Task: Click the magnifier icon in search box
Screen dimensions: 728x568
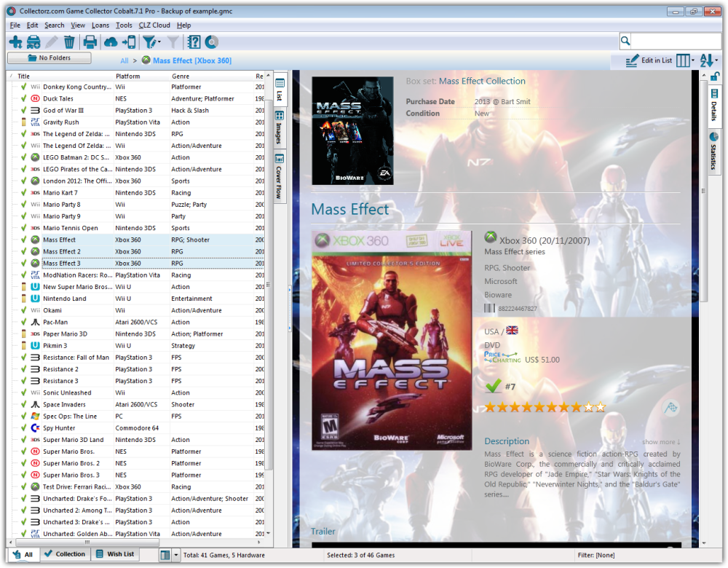Action: [625, 41]
